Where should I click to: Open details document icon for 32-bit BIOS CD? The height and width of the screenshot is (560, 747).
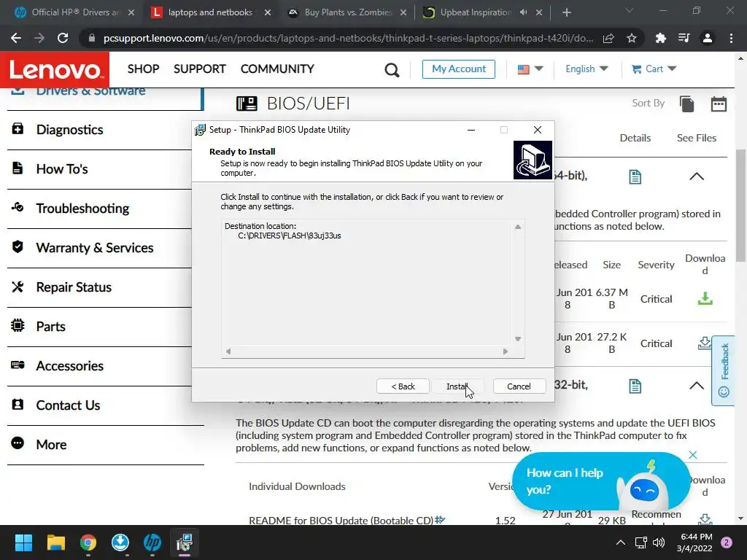(635, 386)
